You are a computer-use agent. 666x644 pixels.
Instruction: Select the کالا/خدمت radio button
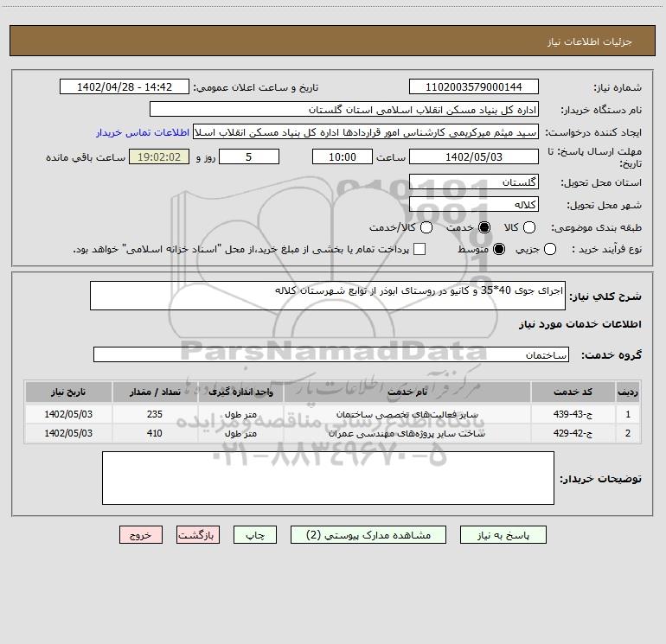click(426, 227)
